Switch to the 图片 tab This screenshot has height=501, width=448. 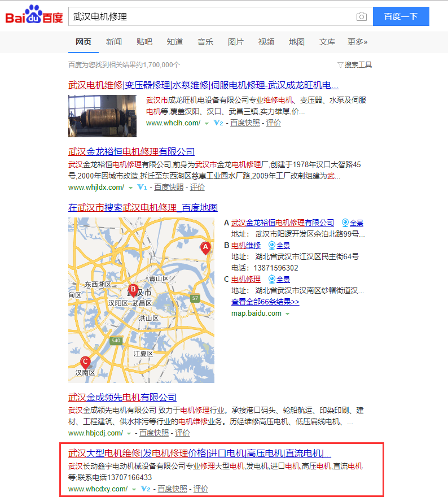[235, 42]
